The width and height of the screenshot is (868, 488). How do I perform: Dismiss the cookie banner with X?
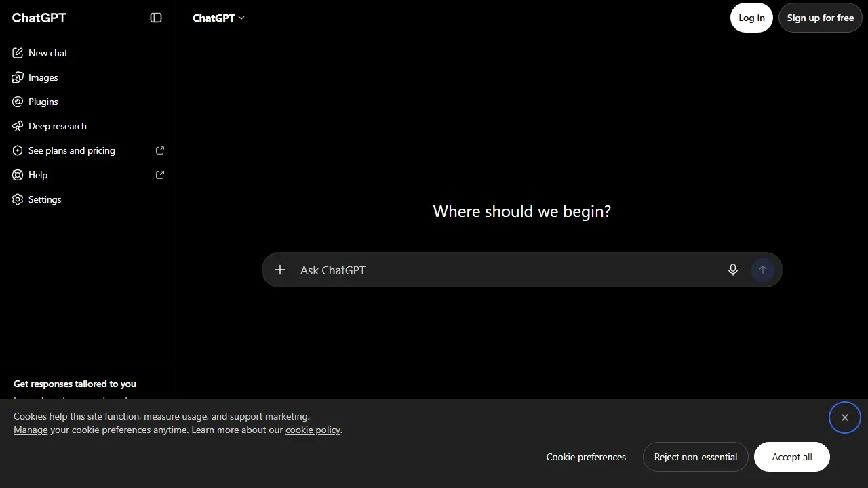(845, 418)
